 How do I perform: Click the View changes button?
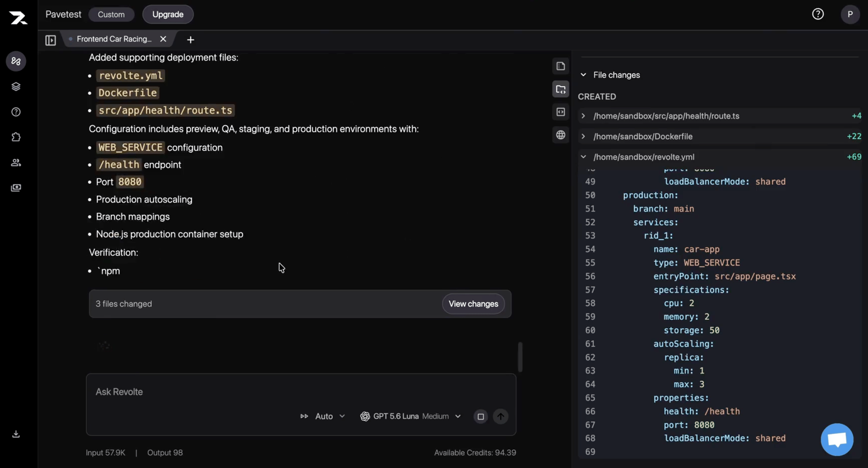pos(473,304)
